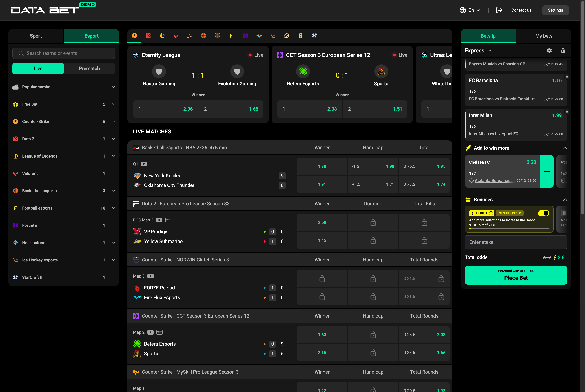Expand the Counter-Strike sidebar category
585x392 pixels.
click(113, 122)
